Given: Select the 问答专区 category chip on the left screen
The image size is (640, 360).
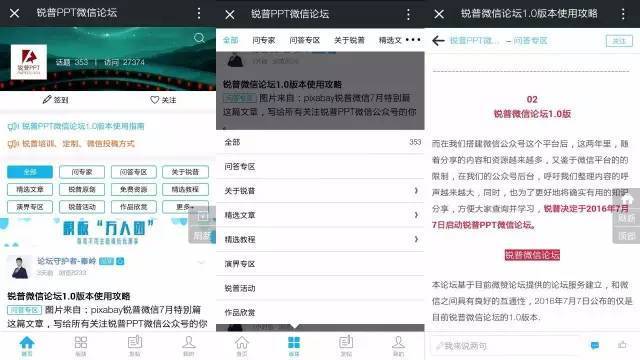Looking at the screenshot, I should click(133, 172).
